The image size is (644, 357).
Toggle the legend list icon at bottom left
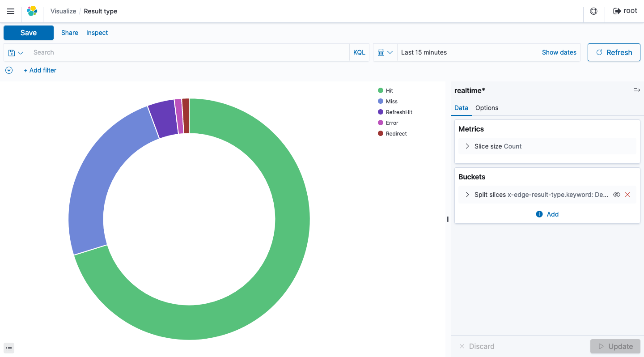(x=9, y=348)
